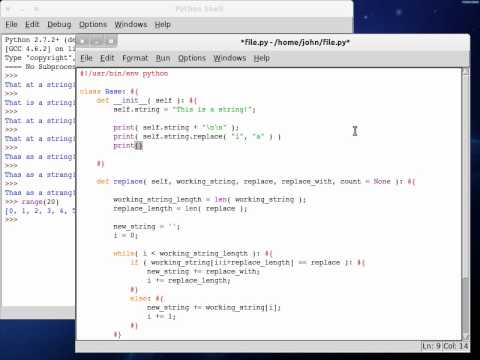The height and width of the screenshot is (360, 480).
Task: Click the 'i = 0;' line
Action: (125, 235)
